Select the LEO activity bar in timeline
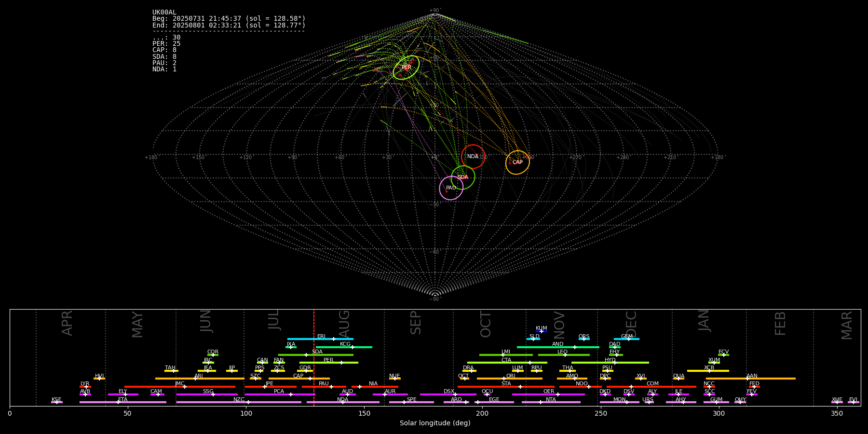Screen dimensions: 868x434 point(564,355)
